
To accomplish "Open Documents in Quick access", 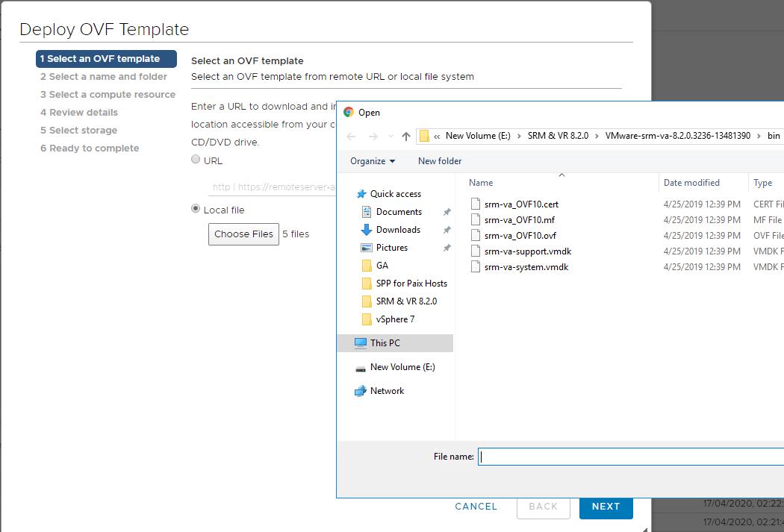I will tap(399, 212).
